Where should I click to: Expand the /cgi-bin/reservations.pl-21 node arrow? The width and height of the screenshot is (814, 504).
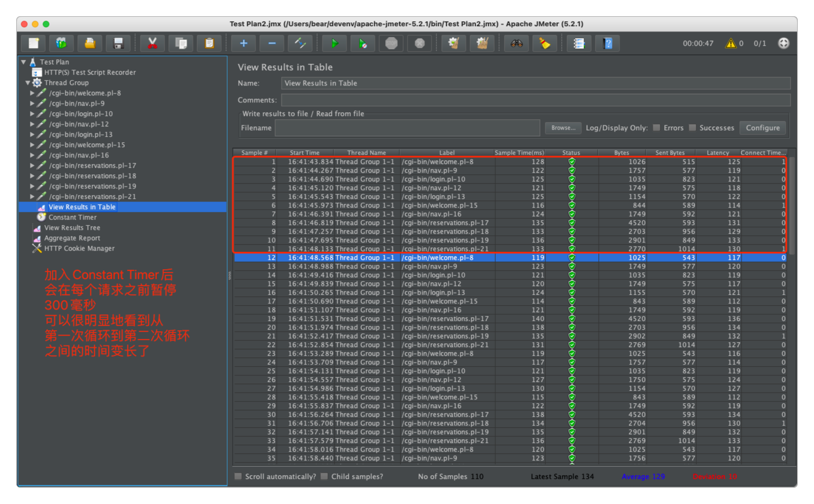pos(32,197)
